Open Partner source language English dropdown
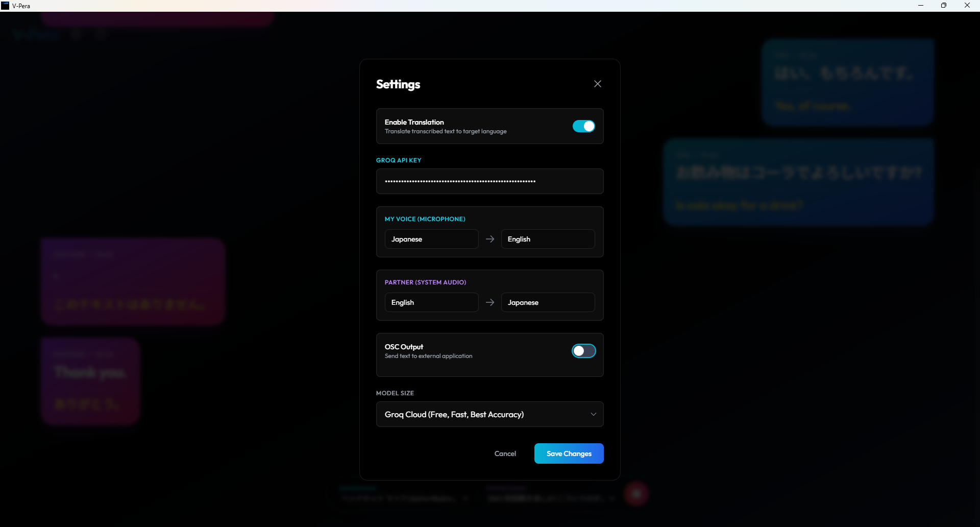This screenshot has height=527, width=980. tap(431, 302)
